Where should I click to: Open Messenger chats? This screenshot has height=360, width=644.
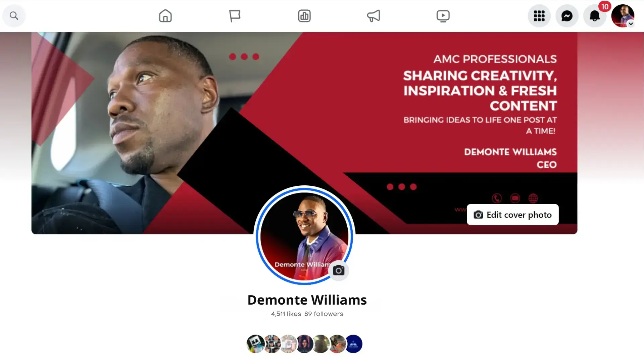(567, 16)
